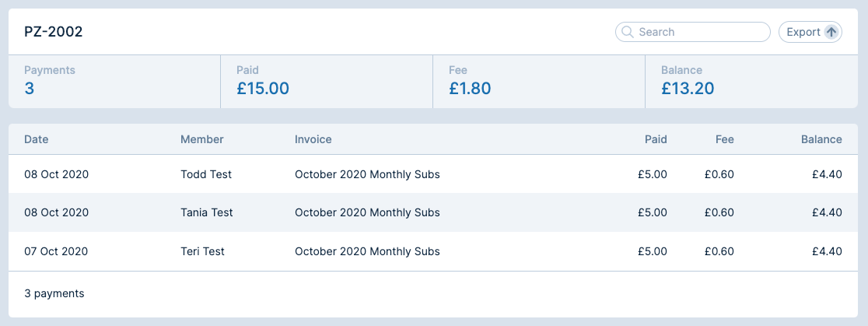Click the Fee column header
This screenshot has width=868, height=326.
tap(725, 139)
